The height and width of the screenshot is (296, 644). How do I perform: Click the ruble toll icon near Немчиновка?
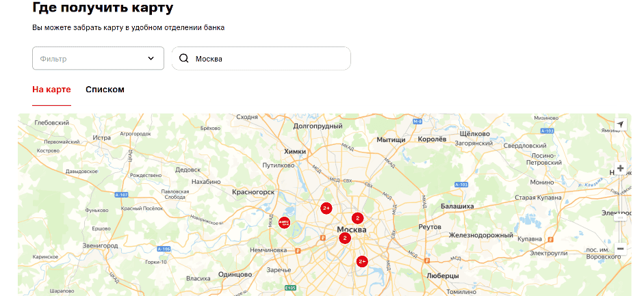tap(297, 250)
